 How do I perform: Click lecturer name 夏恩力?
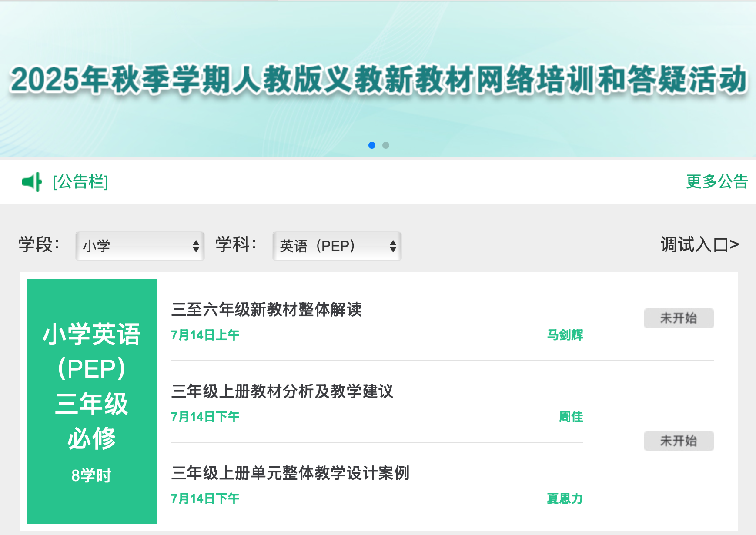tap(565, 498)
